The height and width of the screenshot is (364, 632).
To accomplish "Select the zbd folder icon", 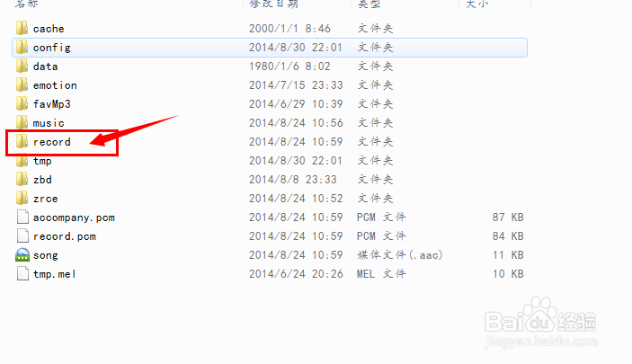I will (x=22, y=180).
